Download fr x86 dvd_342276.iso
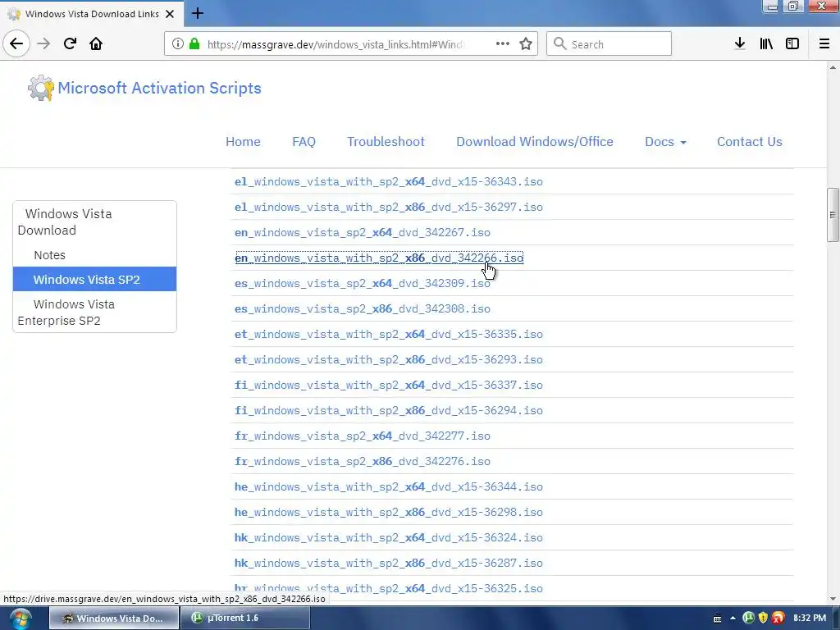 point(362,461)
